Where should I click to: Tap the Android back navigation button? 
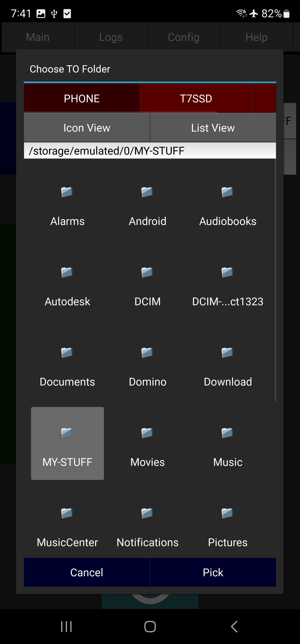tap(234, 626)
